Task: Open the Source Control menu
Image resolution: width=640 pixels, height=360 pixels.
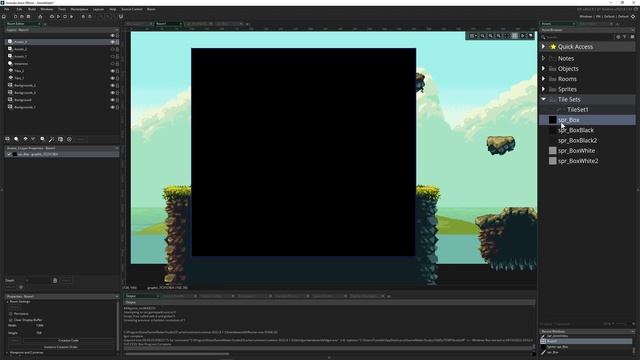Action: click(x=132, y=9)
